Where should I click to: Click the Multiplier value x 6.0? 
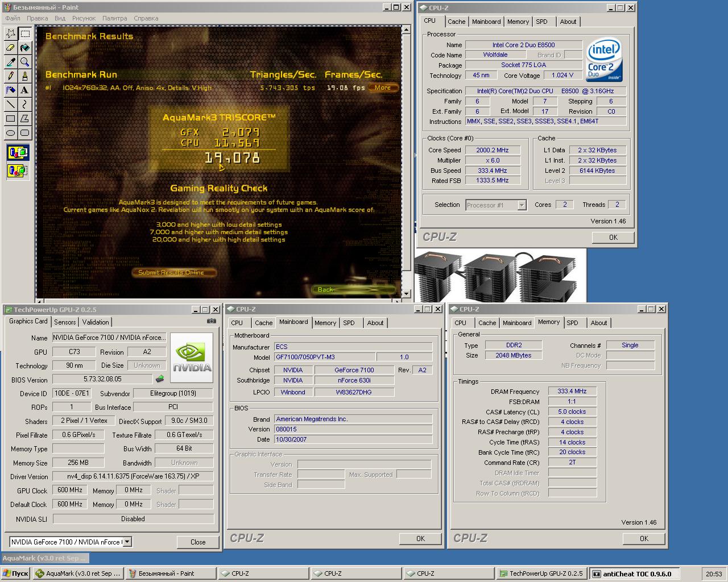[493, 160]
